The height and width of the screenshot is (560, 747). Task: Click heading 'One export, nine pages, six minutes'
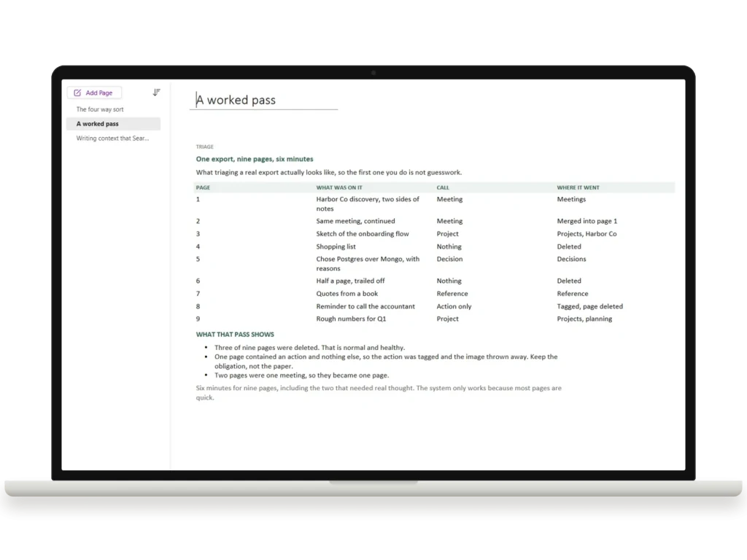tap(255, 159)
